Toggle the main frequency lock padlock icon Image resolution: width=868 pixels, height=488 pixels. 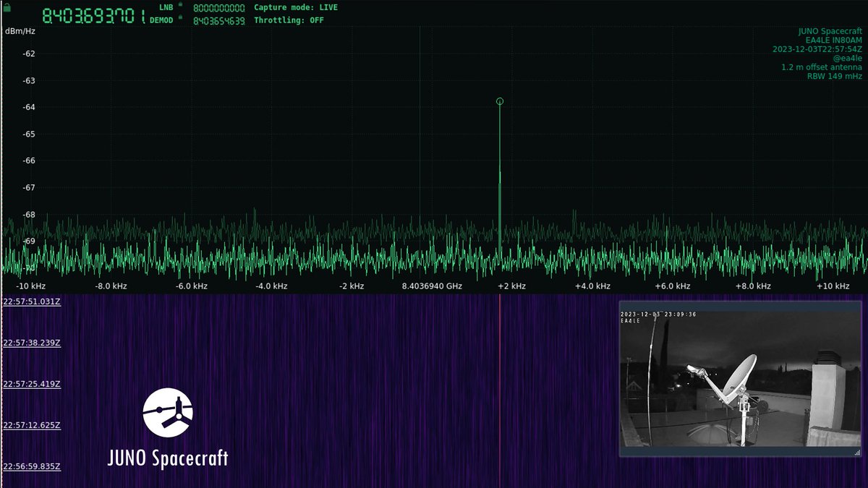pyautogui.click(x=8, y=7)
